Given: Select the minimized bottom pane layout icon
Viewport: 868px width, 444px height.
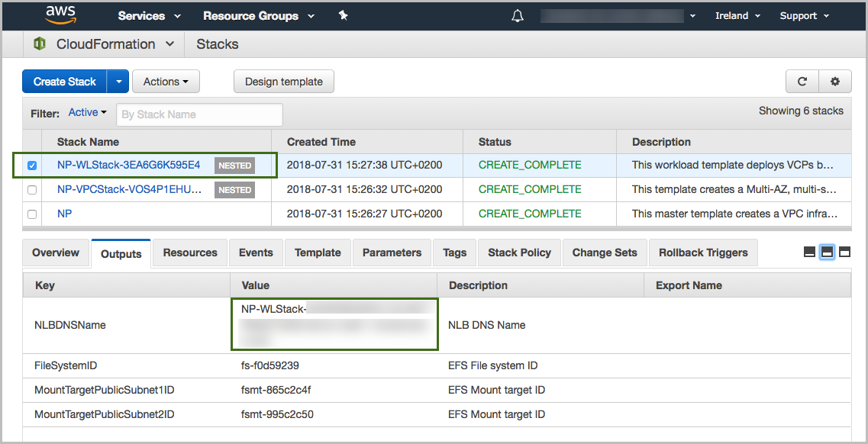Looking at the screenshot, I should pos(809,253).
